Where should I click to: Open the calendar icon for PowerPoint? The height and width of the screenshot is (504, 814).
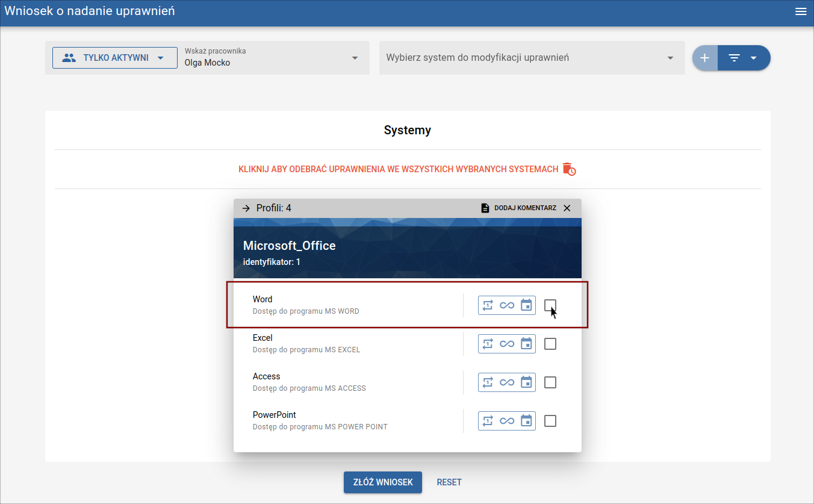tap(526, 421)
